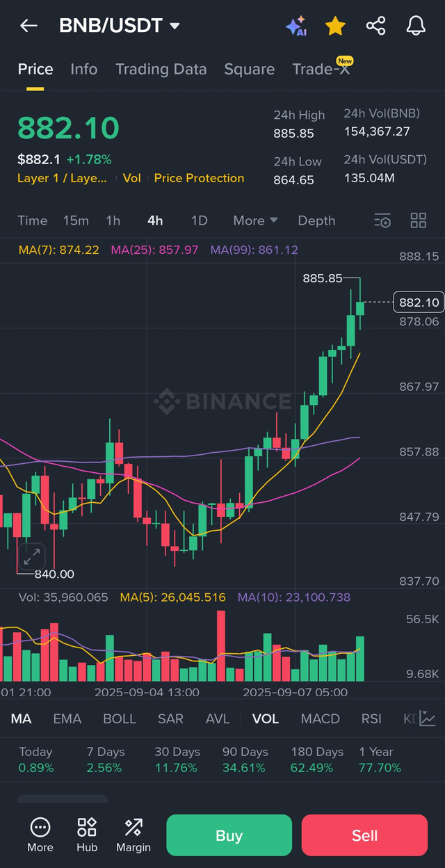The image size is (445, 868).
Task: Tap the Layer 1 category tag
Action: 63,178
